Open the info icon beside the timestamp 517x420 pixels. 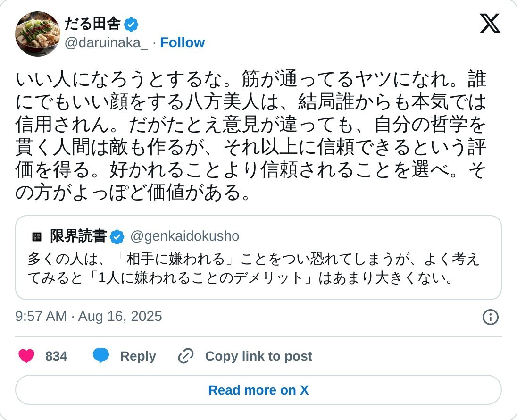coord(490,317)
